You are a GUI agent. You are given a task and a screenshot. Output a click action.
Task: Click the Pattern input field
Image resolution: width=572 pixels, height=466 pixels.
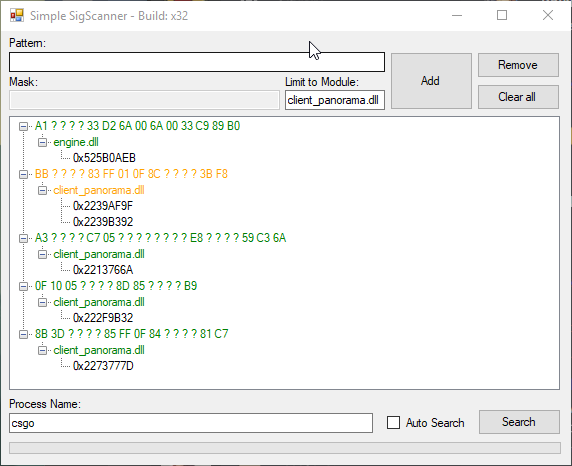197,62
